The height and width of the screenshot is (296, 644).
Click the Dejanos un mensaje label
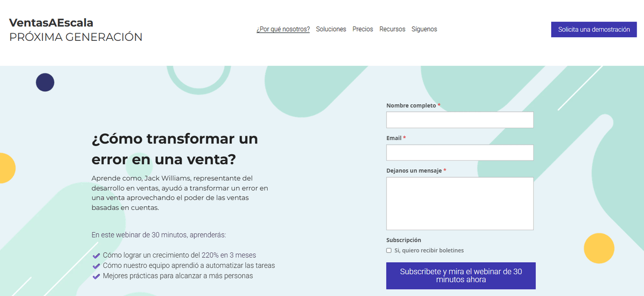[x=414, y=170]
